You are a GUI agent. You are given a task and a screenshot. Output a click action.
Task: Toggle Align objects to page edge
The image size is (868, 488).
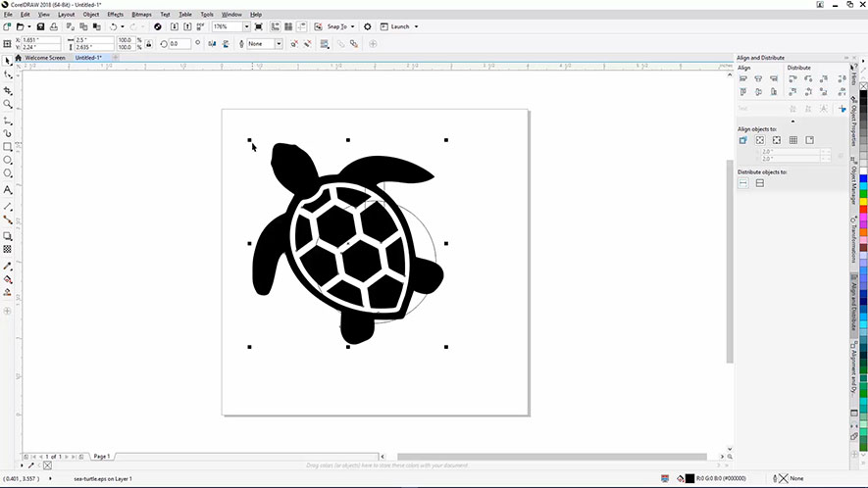(x=760, y=140)
